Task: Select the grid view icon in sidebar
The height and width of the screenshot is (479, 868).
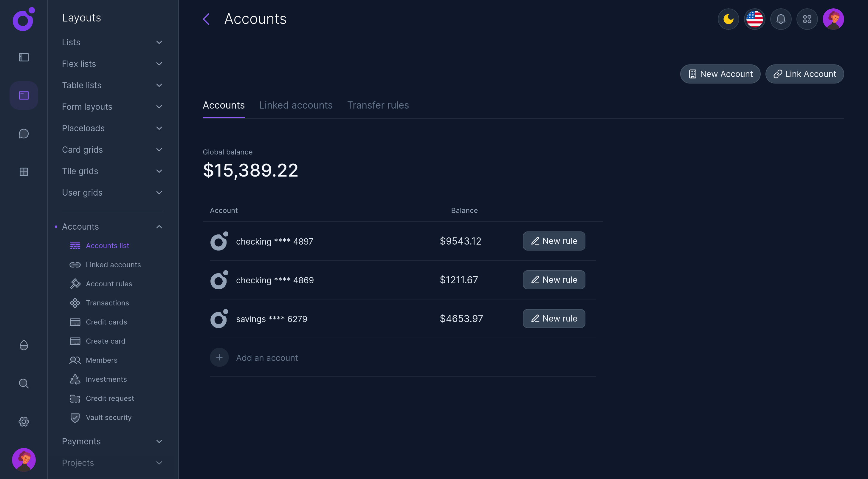Action: (x=24, y=171)
